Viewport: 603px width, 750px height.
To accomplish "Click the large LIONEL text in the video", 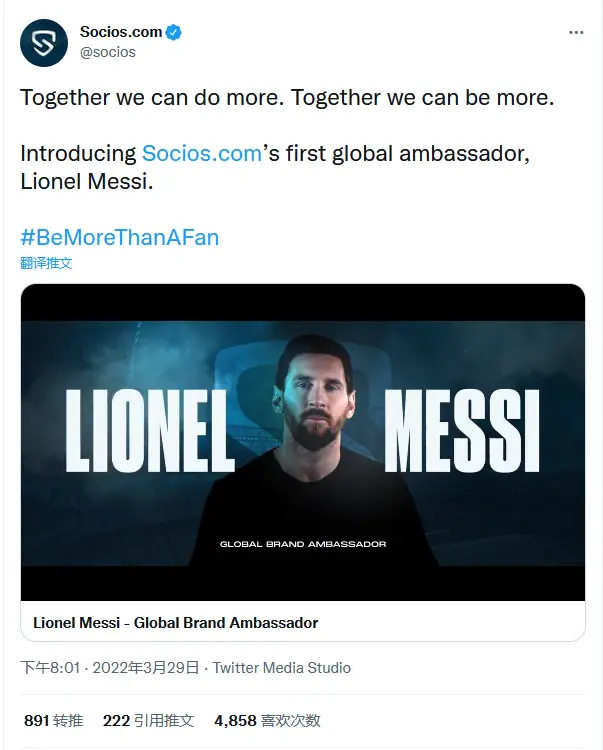I will 150,430.
